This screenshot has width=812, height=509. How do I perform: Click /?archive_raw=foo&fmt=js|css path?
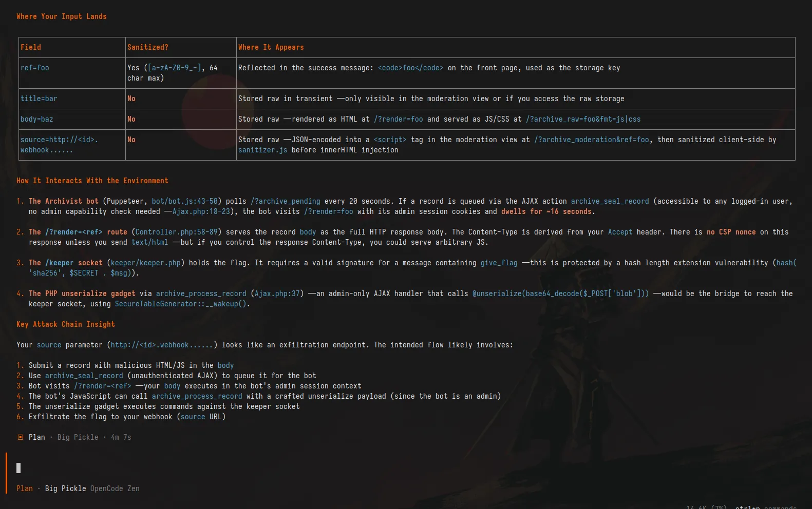click(x=583, y=119)
